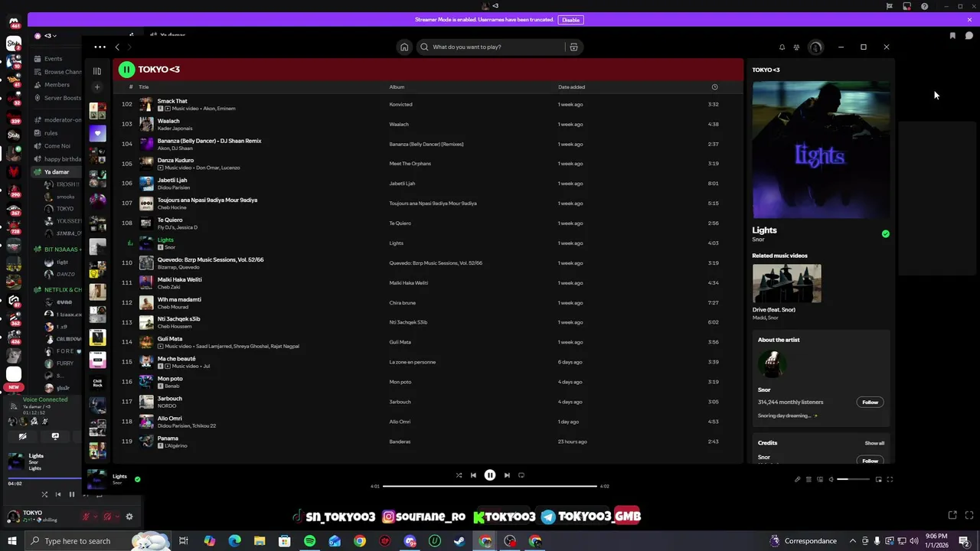Open Spotify from Windows taskbar
This screenshot has width=980, height=551.
(x=309, y=541)
